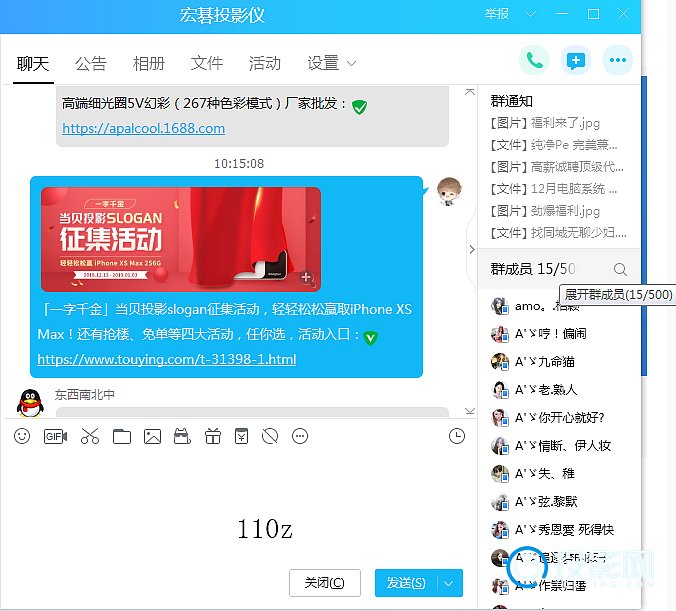Open notice 高薪诚聘顶级代...
This screenshot has height=611, width=676.
[x=557, y=167]
